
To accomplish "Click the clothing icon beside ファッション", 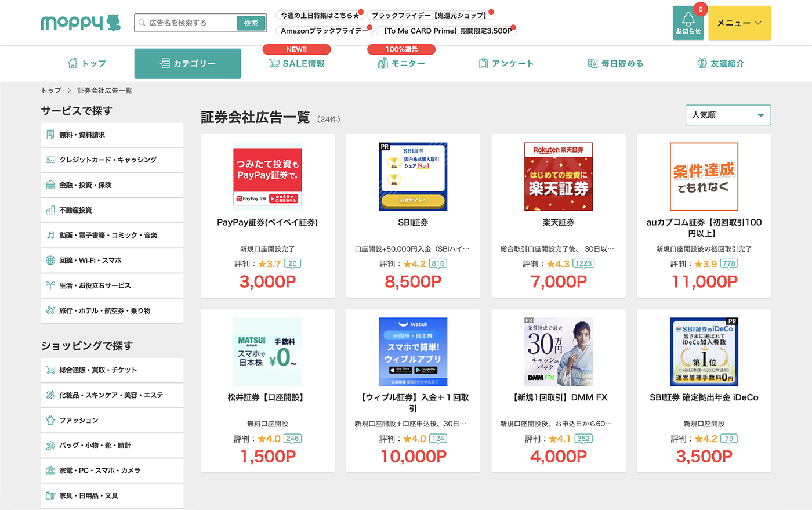I will [50, 420].
